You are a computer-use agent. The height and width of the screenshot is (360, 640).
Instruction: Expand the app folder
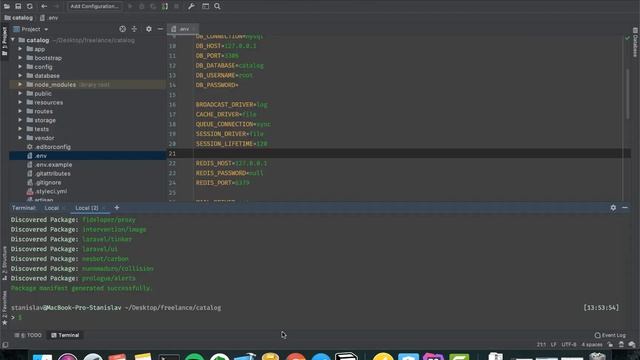click(20, 49)
